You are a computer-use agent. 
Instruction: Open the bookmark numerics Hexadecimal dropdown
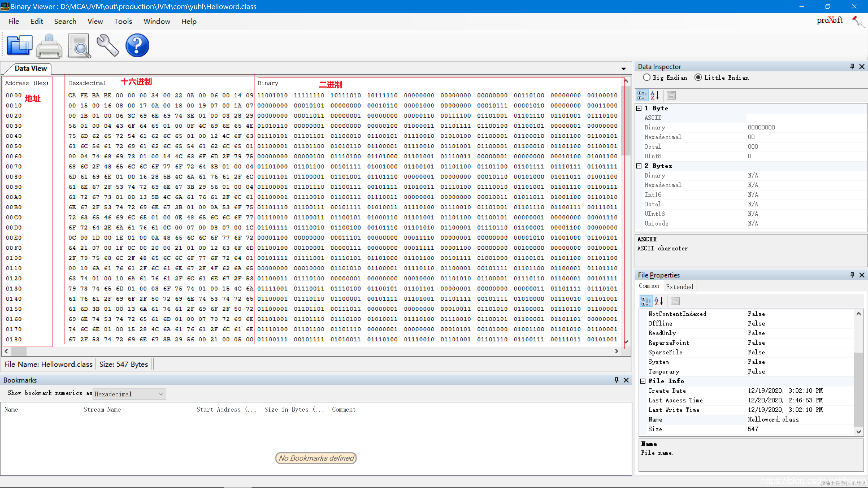129,394
